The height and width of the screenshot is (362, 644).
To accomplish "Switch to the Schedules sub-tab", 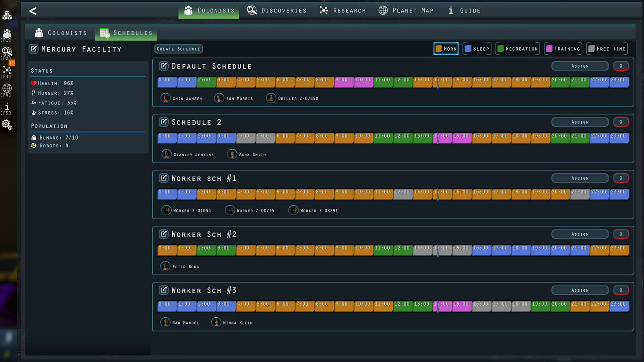I will 126,33.
